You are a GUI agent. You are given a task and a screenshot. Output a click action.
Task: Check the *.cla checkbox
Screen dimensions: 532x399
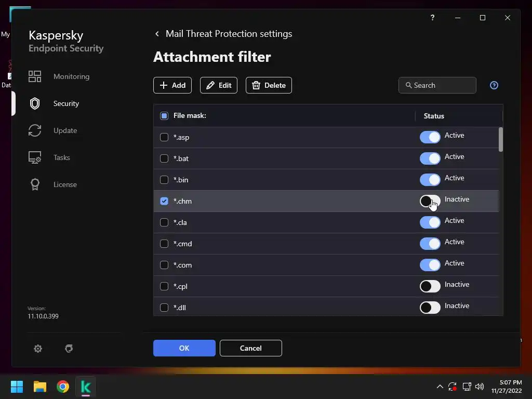click(164, 222)
